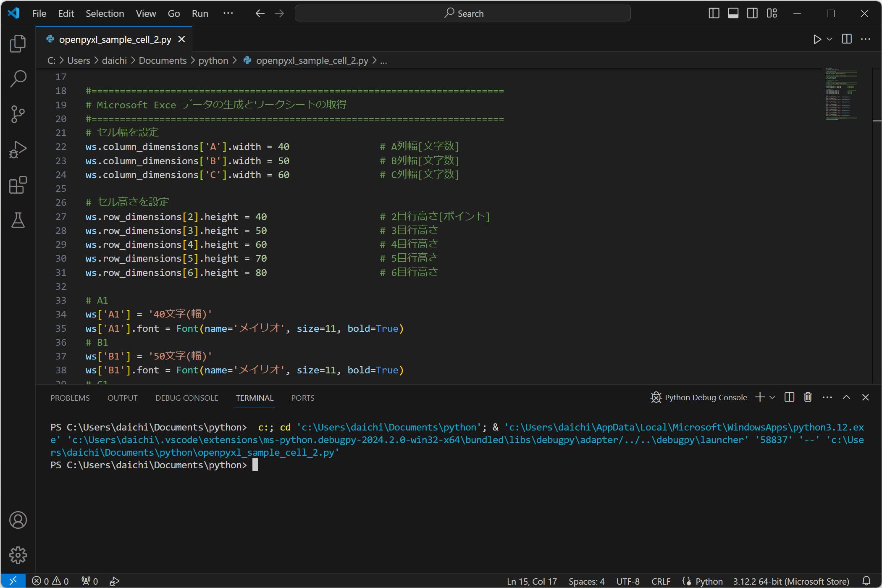Open the View menu

coord(146,13)
